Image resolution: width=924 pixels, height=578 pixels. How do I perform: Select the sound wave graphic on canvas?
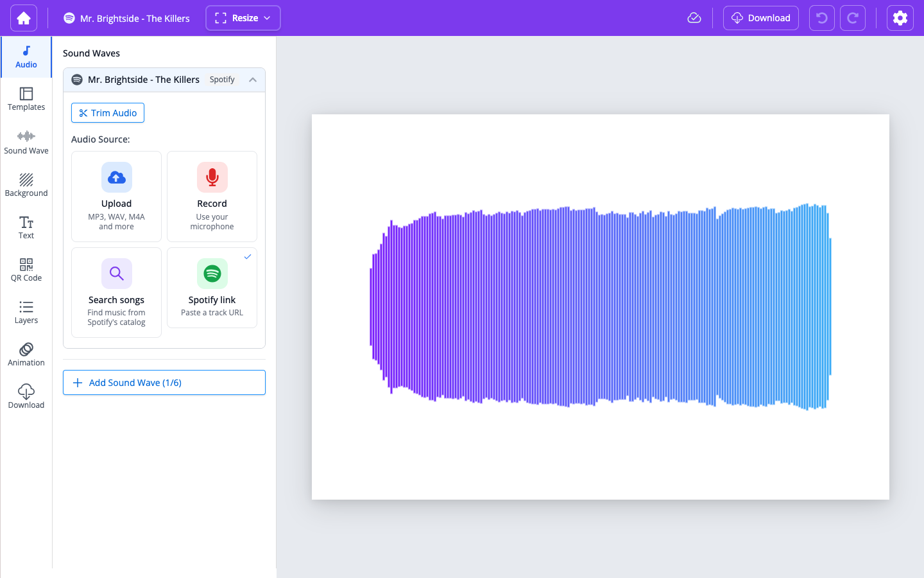[x=600, y=307]
